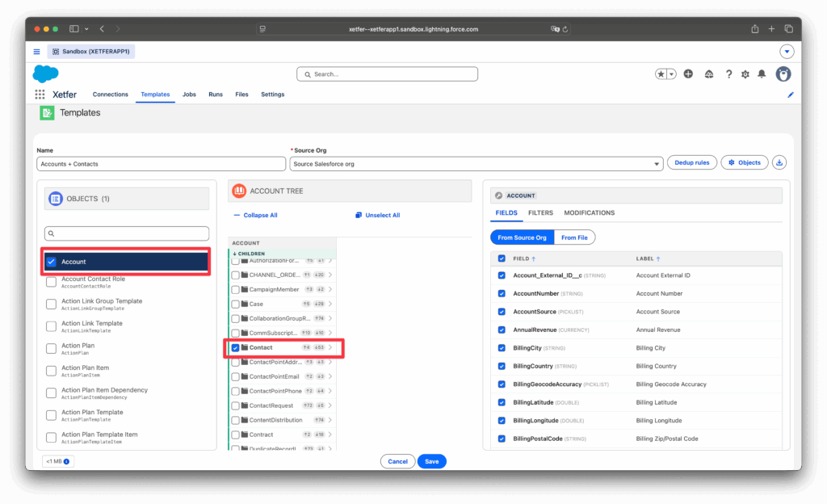This screenshot has height=504, width=827.
Task: Show Safari tab overview icon
Action: 788,29
